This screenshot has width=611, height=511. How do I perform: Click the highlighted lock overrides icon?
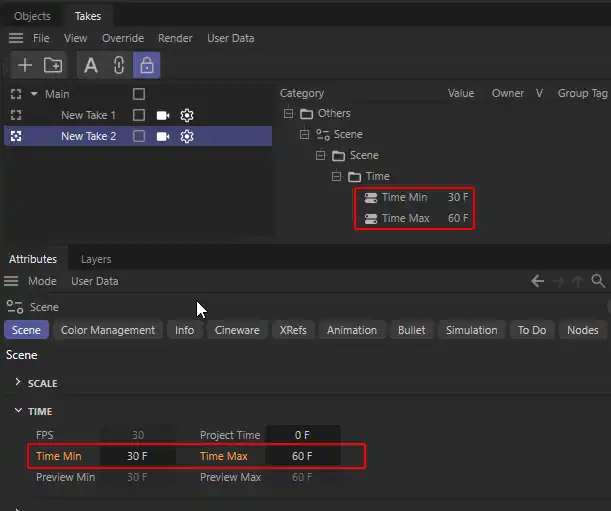(146, 65)
